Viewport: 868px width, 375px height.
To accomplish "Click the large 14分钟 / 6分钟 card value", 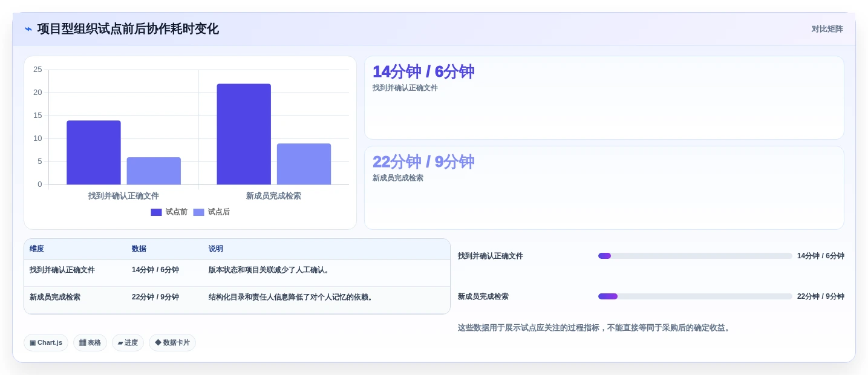I will click(423, 72).
